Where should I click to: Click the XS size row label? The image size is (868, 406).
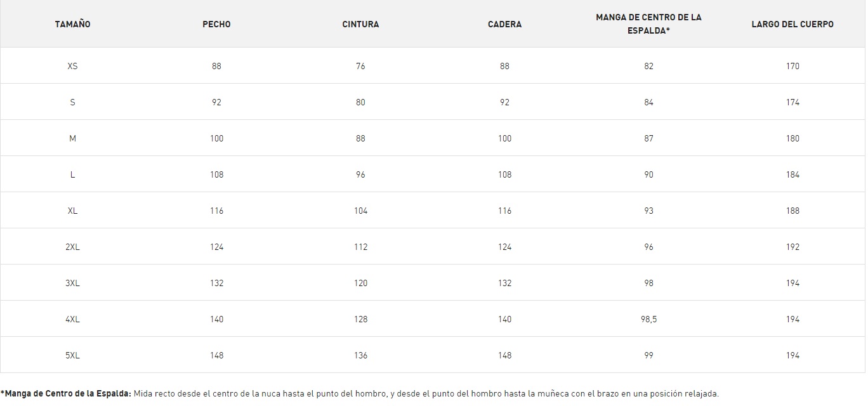click(x=72, y=66)
